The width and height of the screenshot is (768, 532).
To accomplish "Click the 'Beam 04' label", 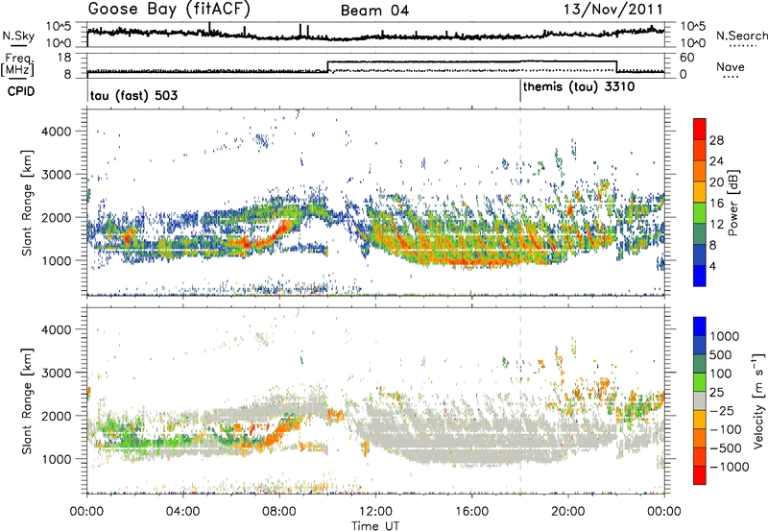I will (x=374, y=11).
